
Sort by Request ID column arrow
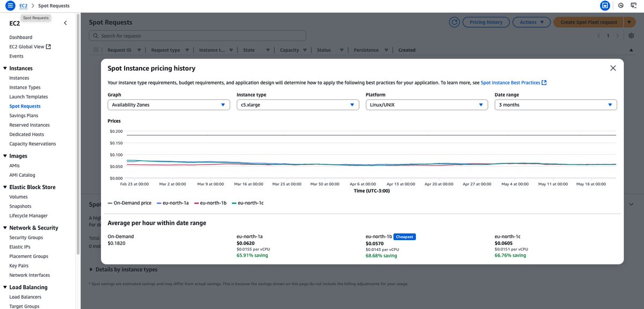pyautogui.click(x=139, y=50)
